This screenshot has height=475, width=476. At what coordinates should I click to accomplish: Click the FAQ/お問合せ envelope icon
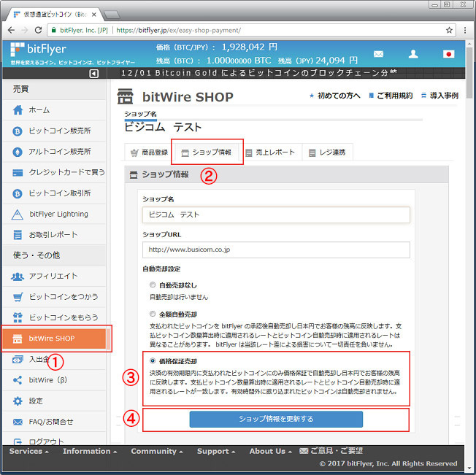point(18,422)
